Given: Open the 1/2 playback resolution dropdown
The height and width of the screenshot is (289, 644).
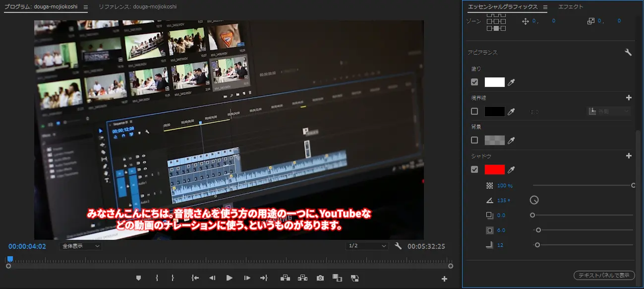Looking at the screenshot, I should pyautogui.click(x=367, y=246).
